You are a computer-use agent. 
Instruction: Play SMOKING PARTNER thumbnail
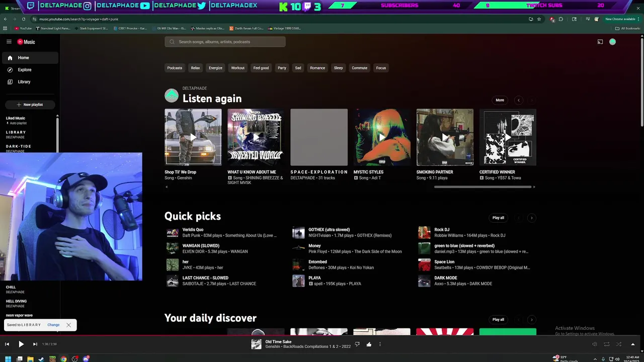click(445, 137)
